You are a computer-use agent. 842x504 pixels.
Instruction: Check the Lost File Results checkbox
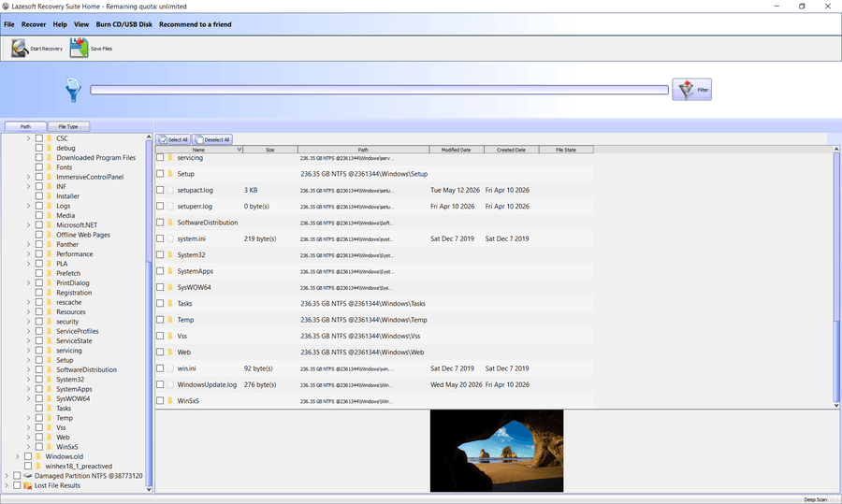point(17,485)
